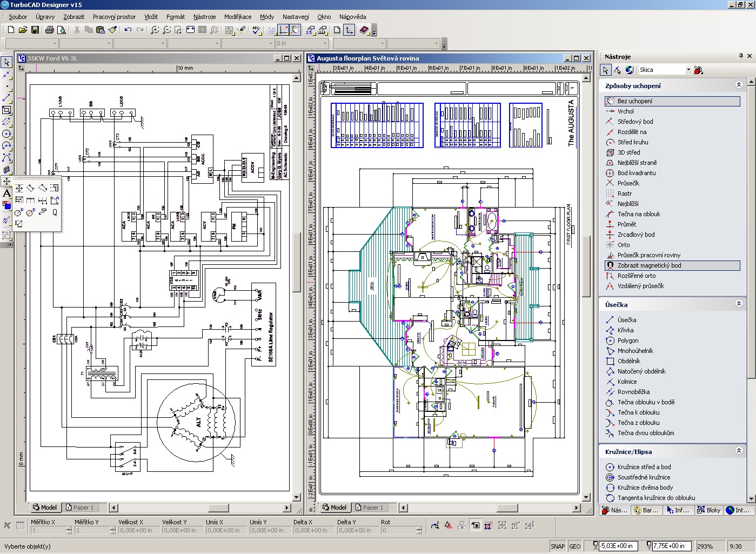The width and height of the screenshot is (756, 554).
Task: Collapse the Kružnice/Elipsa section
Action: pyautogui.click(x=739, y=451)
